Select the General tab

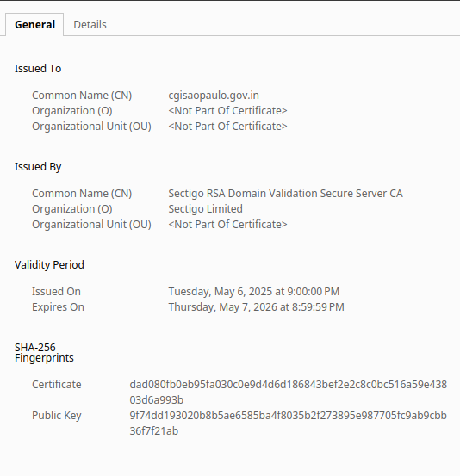(34, 25)
